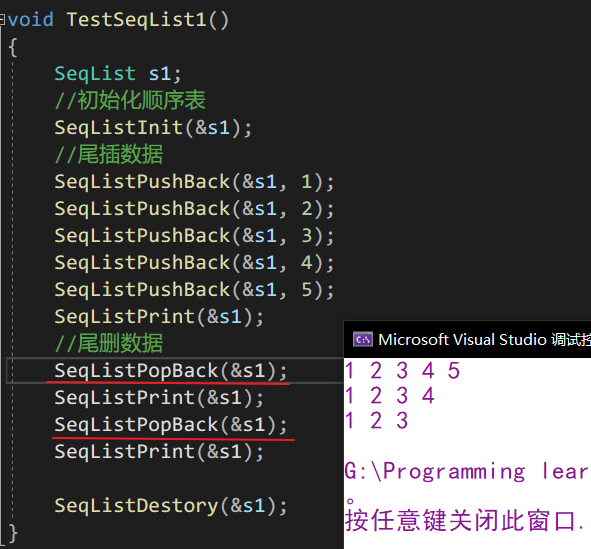Click the void keyword in the function header

[x=30, y=20]
